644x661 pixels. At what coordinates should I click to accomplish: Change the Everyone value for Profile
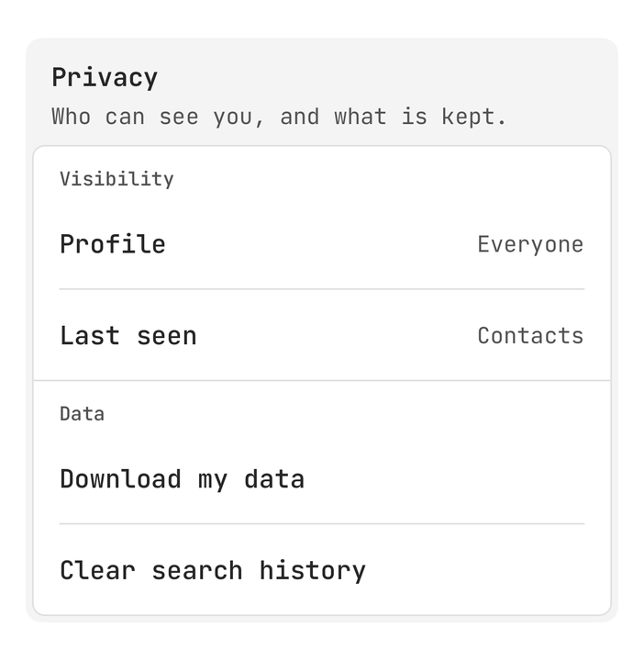530,244
